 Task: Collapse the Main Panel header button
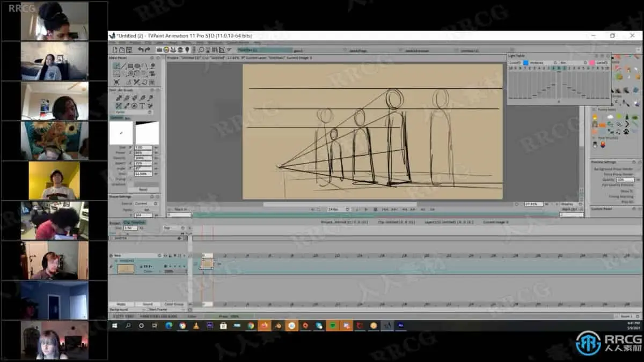coord(152,57)
